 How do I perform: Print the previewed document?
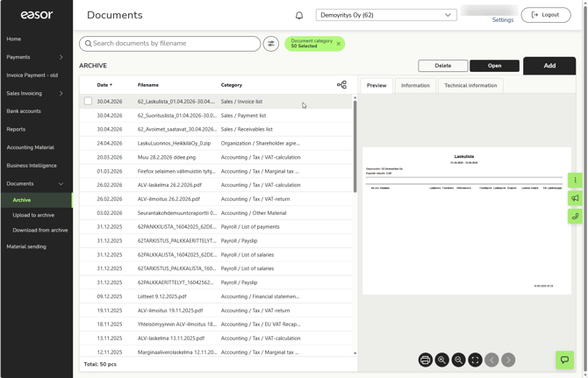[x=426, y=360]
